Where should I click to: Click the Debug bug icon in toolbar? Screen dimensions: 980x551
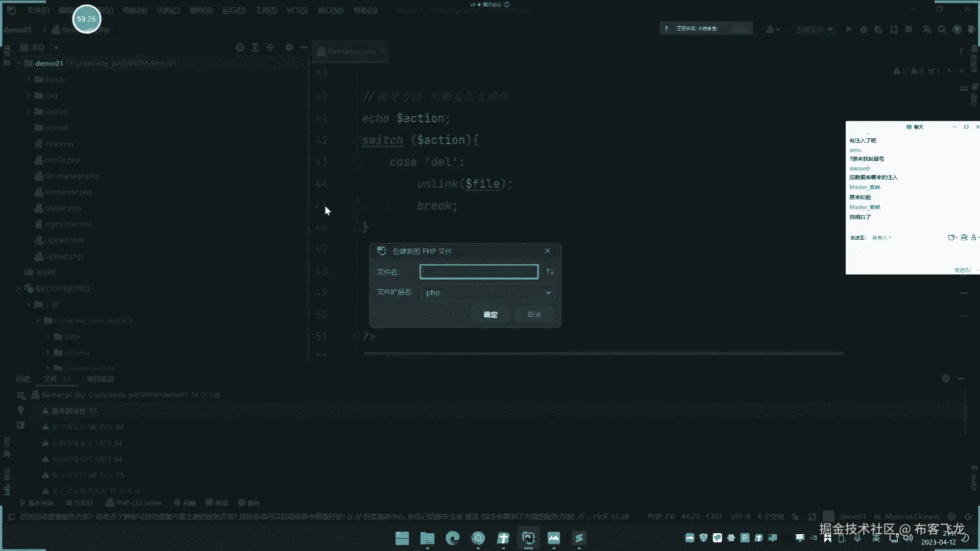point(864,30)
